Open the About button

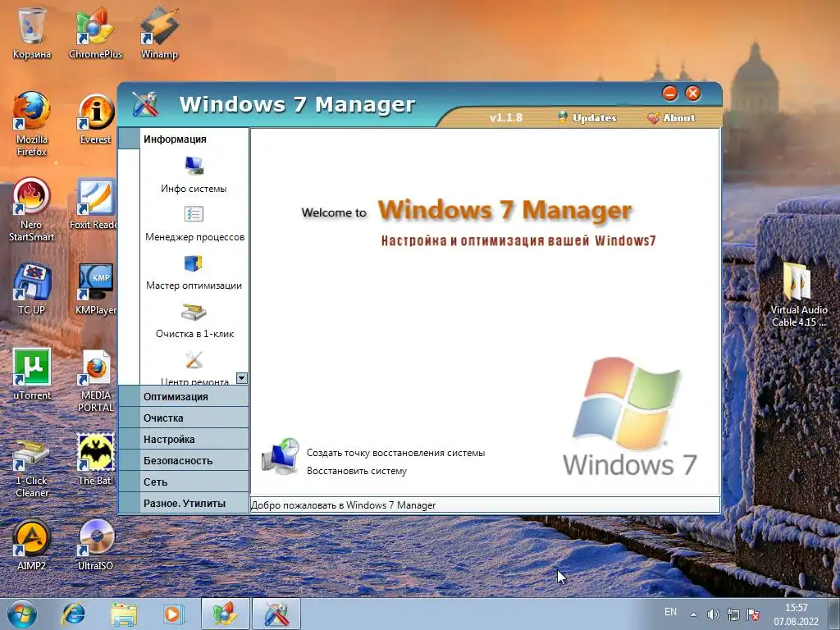pos(671,118)
